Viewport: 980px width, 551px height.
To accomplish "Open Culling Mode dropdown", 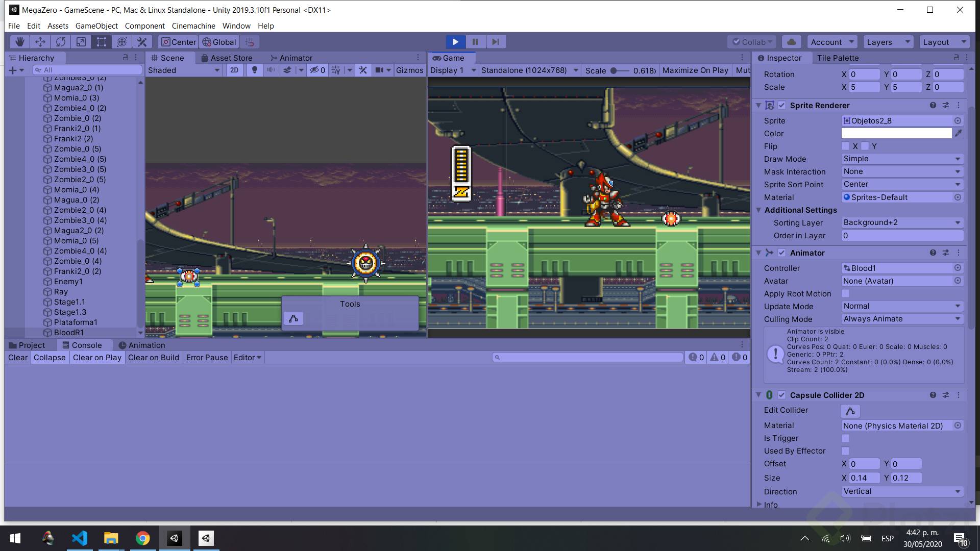I will [x=901, y=319].
